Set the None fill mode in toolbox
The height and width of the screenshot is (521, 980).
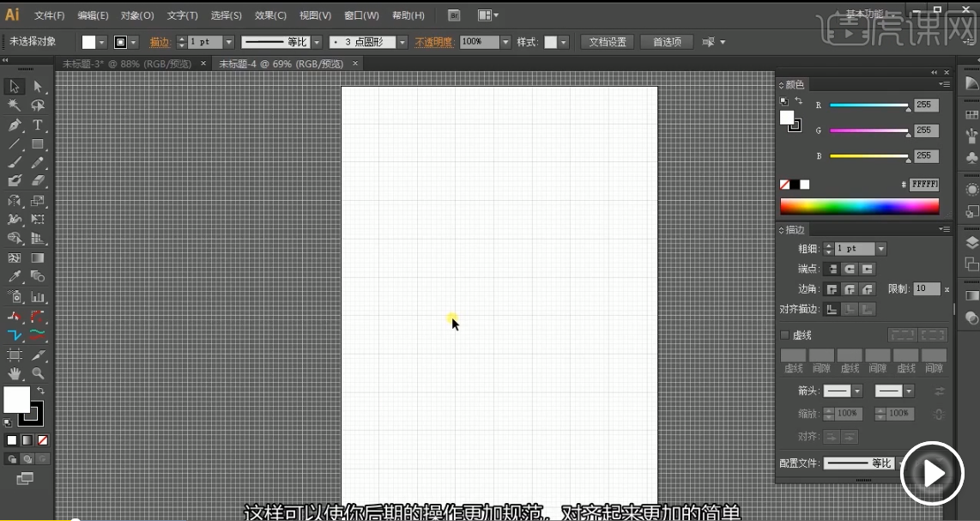click(42, 440)
